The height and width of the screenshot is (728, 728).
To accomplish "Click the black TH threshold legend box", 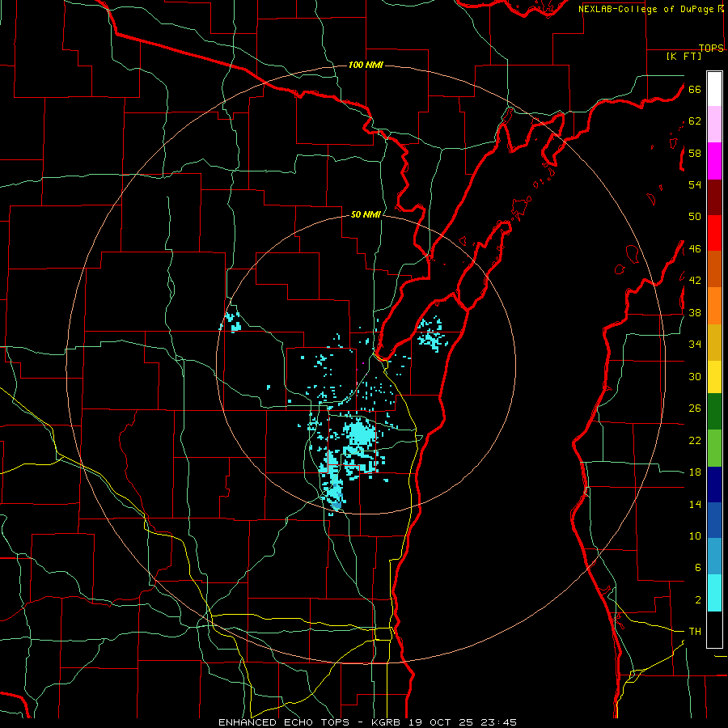I will 714,629.
